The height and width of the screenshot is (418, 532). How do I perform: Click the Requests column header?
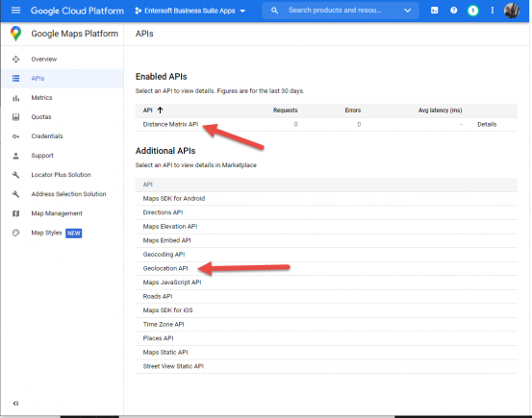[x=286, y=111]
